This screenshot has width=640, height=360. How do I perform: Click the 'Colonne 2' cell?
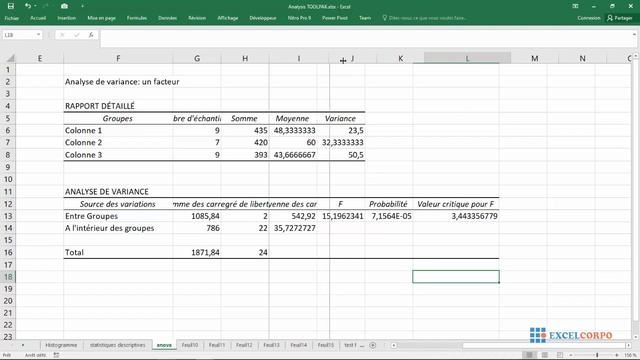(83, 142)
